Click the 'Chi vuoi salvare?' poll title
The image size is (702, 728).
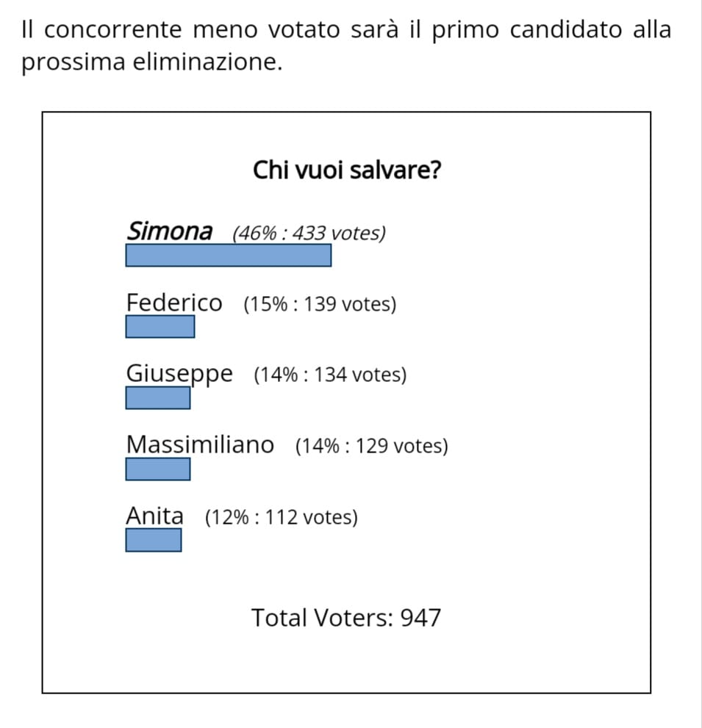tap(346, 170)
